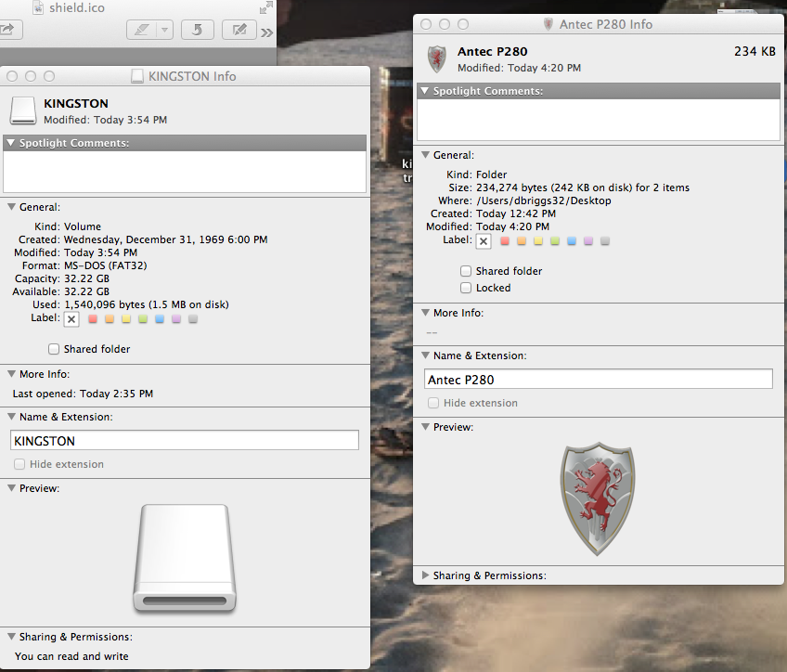The width and height of the screenshot is (787, 672).
Task: Toggle Hide extension checkbox for KINGSTON
Action: [19, 464]
